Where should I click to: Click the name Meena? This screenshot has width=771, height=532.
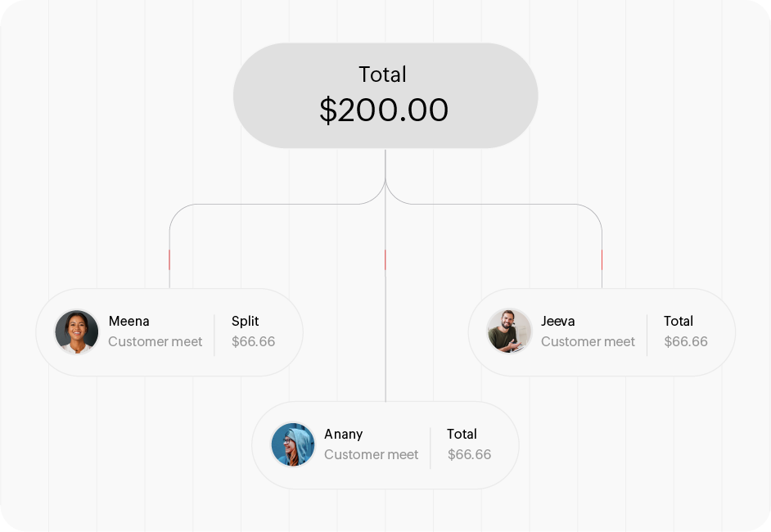pyautogui.click(x=128, y=321)
